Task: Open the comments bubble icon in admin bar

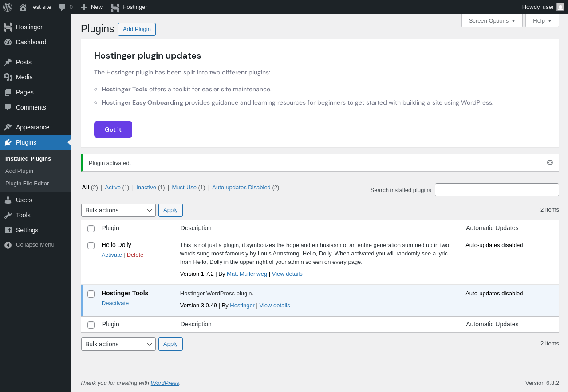Action: (x=63, y=7)
